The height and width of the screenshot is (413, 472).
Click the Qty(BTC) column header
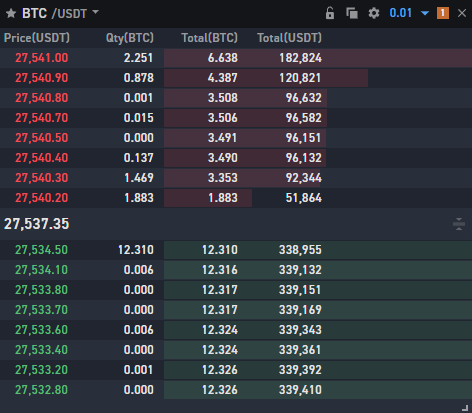pos(130,38)
